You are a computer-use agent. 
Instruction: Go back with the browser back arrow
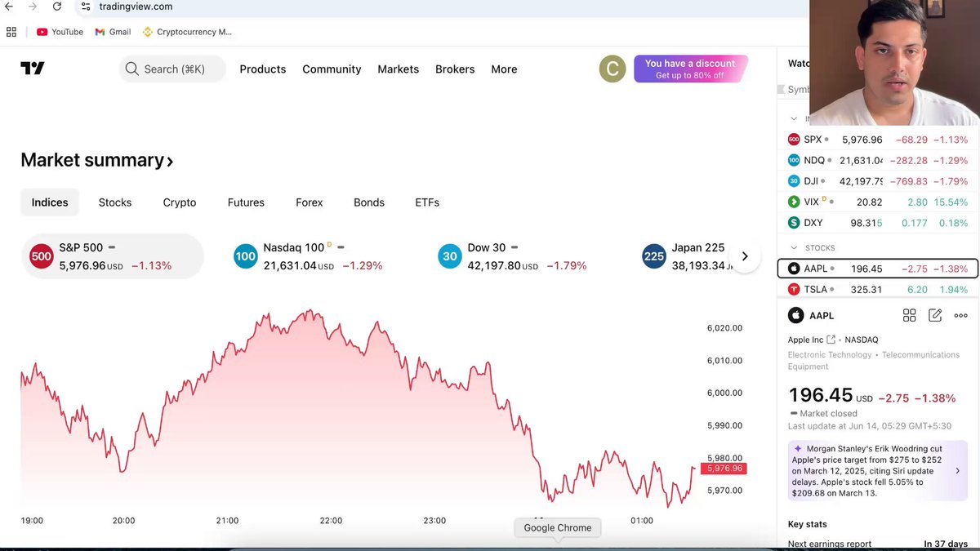pos(9,7)
